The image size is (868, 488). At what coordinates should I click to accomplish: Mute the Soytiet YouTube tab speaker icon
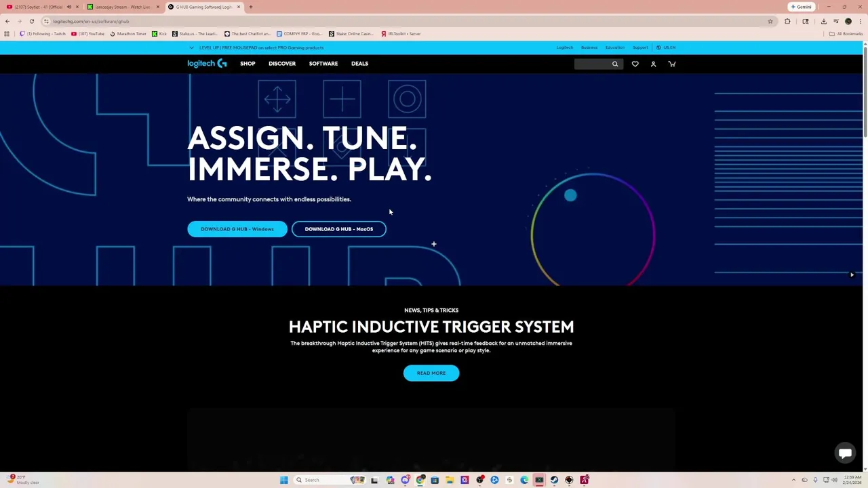coord(68,7)
